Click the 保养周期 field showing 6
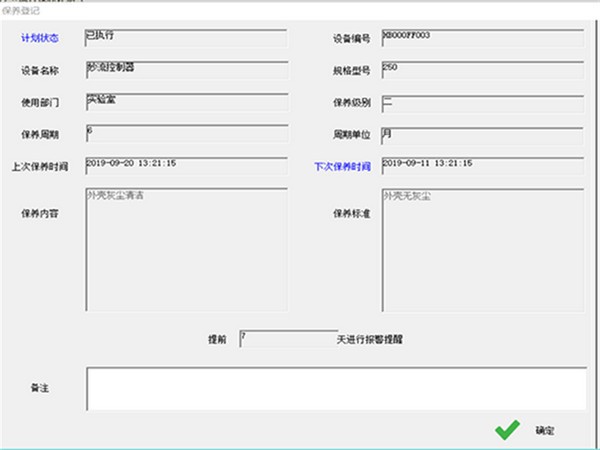 pyautogui.click(x=186, y=134)
